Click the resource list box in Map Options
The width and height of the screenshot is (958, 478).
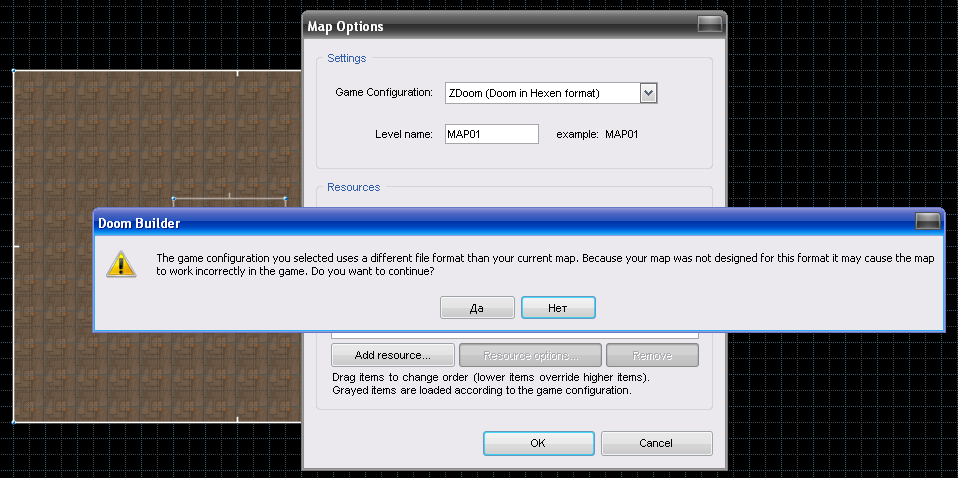515,335
